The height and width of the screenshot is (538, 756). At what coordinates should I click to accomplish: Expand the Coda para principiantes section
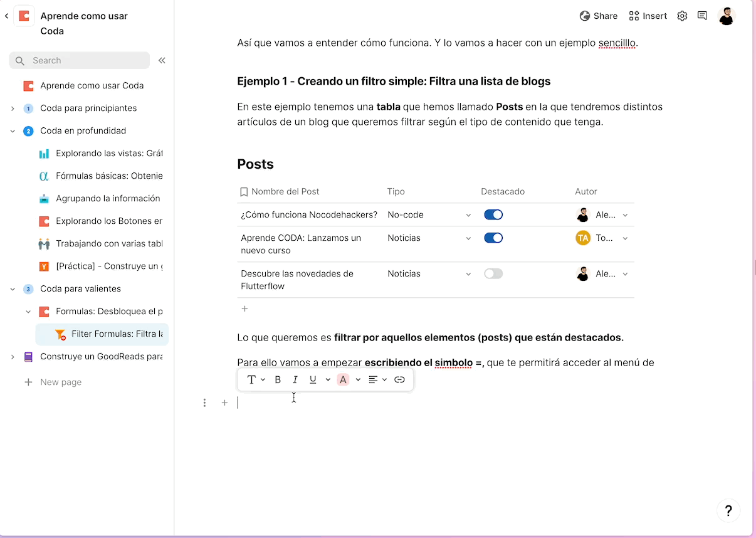click(13, 108)
